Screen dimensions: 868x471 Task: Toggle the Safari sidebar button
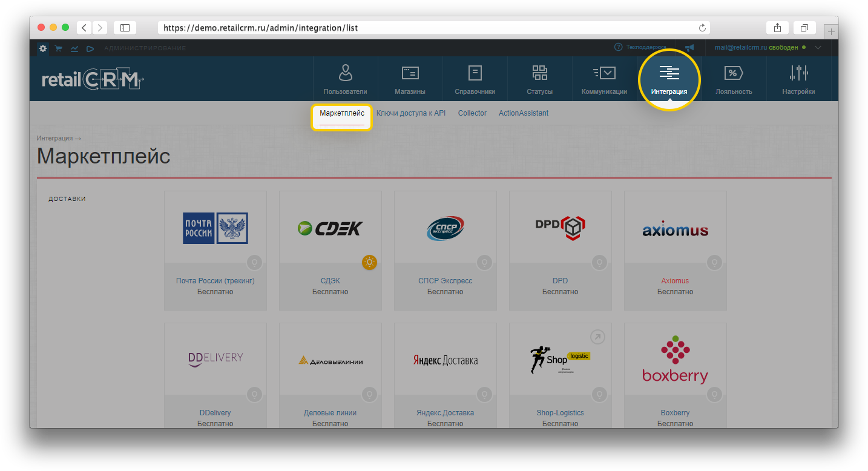125,28
